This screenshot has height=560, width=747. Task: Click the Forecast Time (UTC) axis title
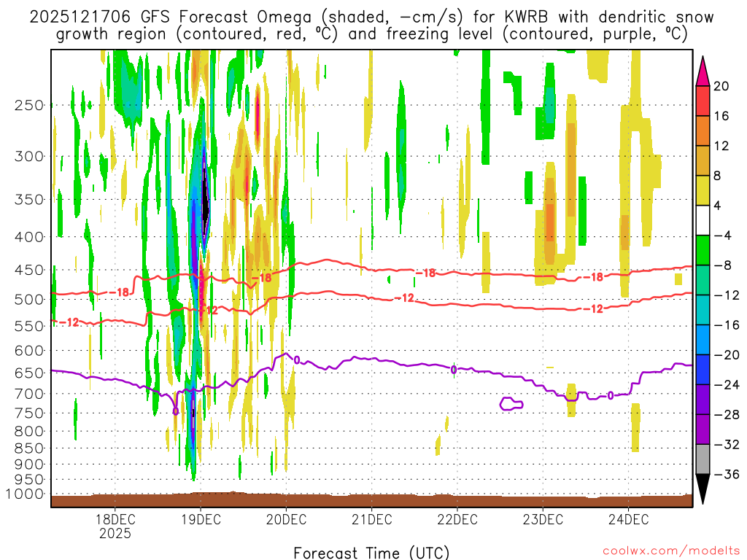(371, 553)
